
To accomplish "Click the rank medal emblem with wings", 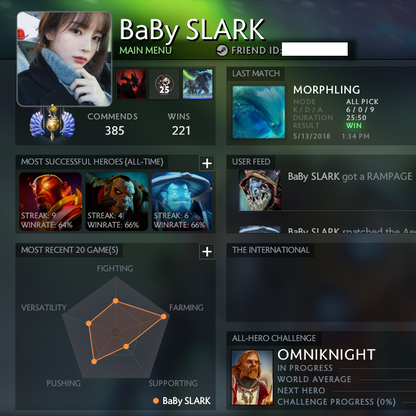I will tap(52, 123).
